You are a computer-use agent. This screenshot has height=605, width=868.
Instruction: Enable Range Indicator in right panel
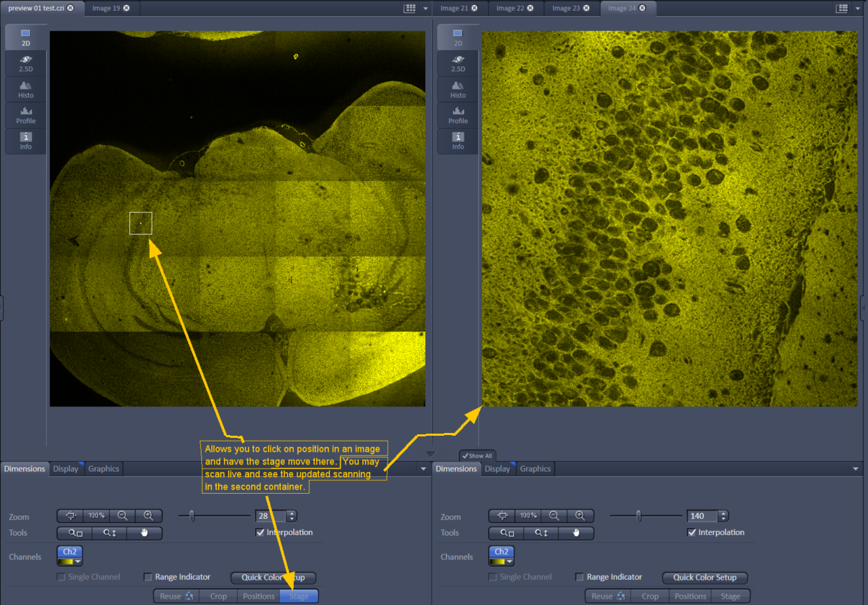click(580, 577)
